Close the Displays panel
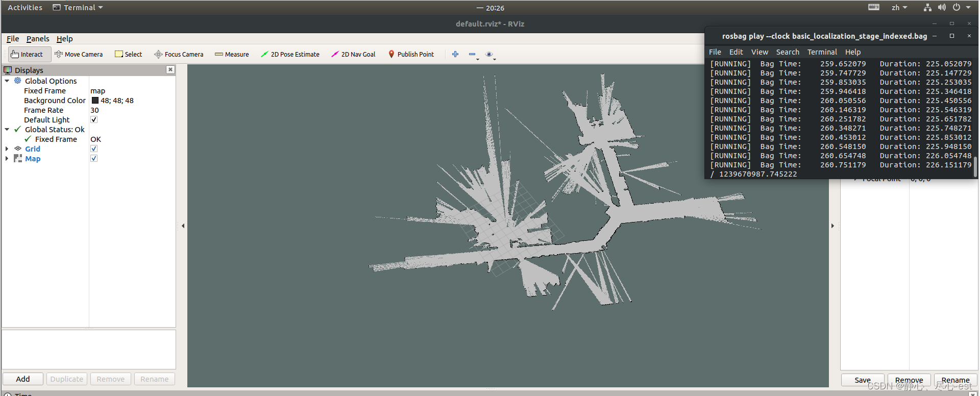 pyautogui.click(x=170, y=70)
